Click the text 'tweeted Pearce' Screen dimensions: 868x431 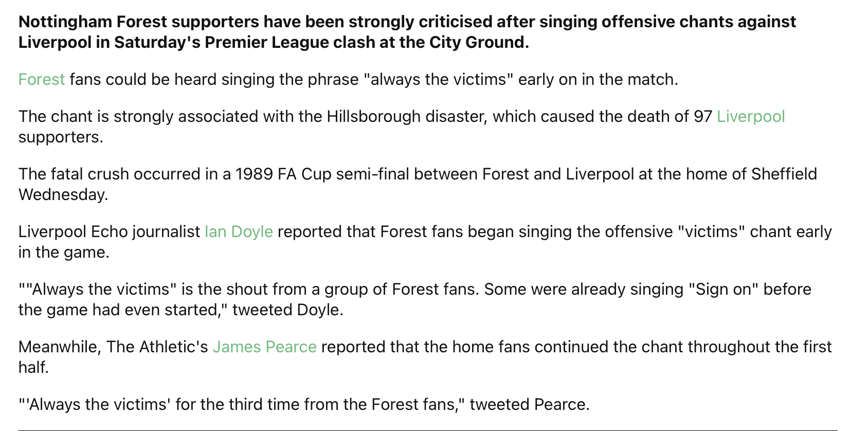coord(528,404)
